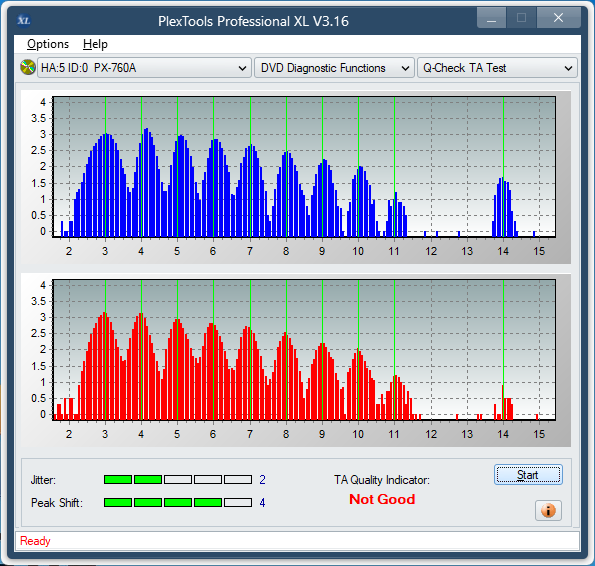This screenshot has height=566, width=595.
Task: Open the Options menu
Action: tap(48, 44)
